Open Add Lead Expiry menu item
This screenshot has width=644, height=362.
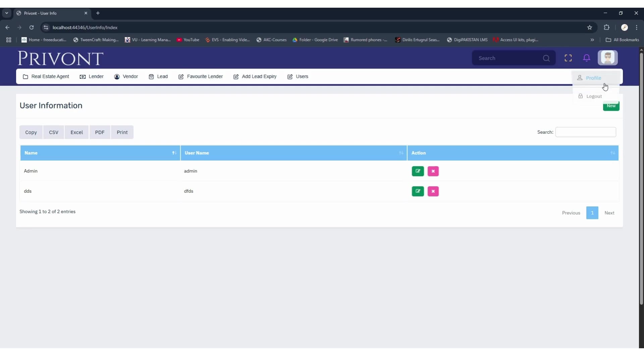coord(255,76)
